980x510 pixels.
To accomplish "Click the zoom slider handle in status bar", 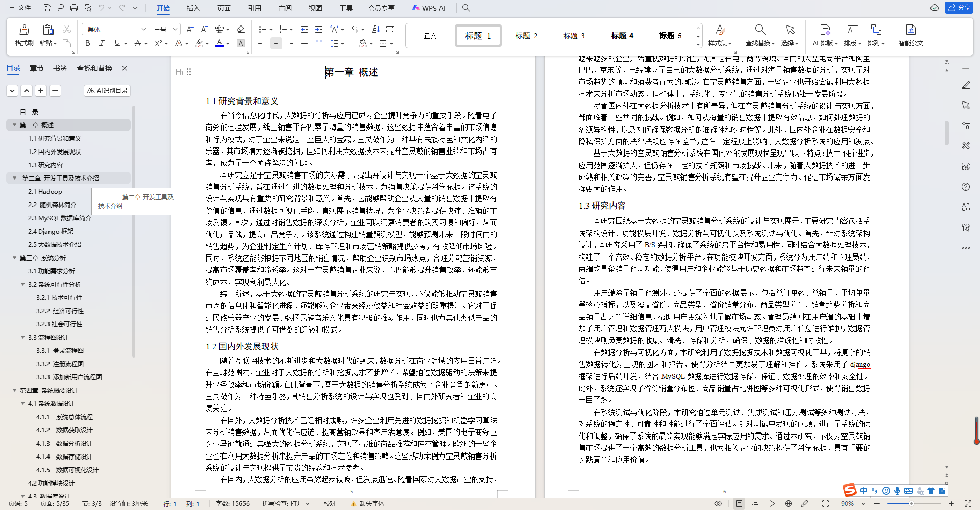I will pyautogui.click(x=911, y=504).
